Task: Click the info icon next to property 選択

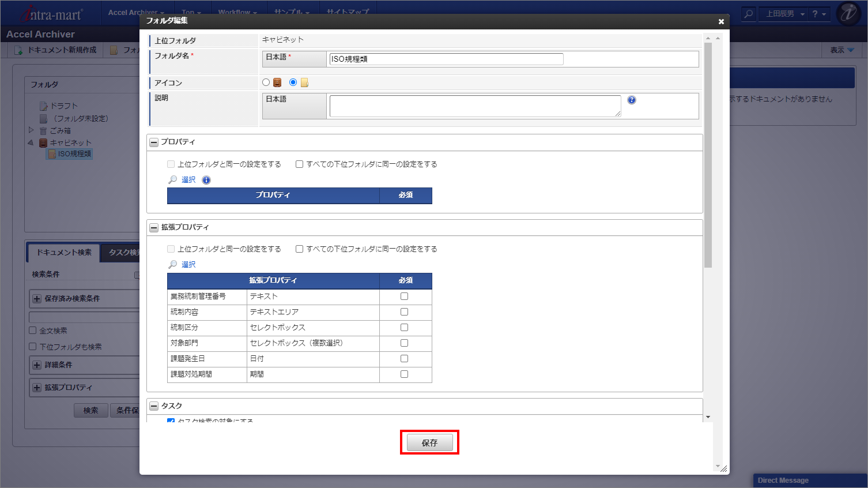Action: pos(206,180)
